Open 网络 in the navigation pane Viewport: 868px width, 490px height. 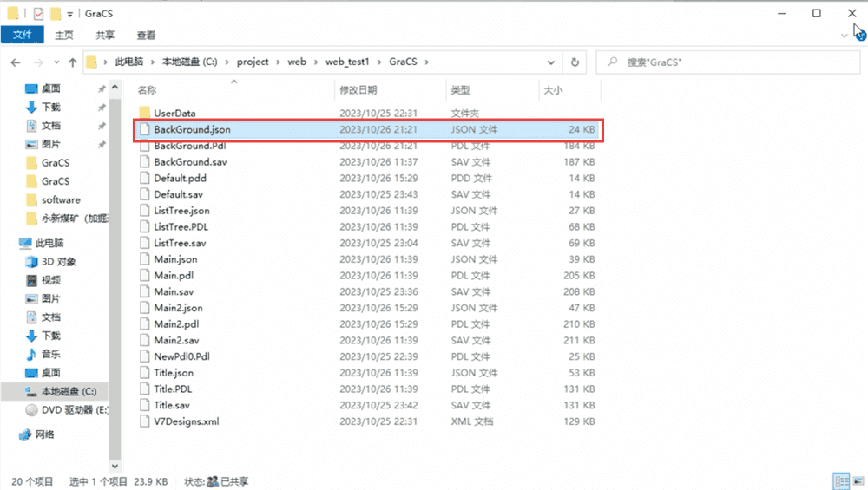47,434
